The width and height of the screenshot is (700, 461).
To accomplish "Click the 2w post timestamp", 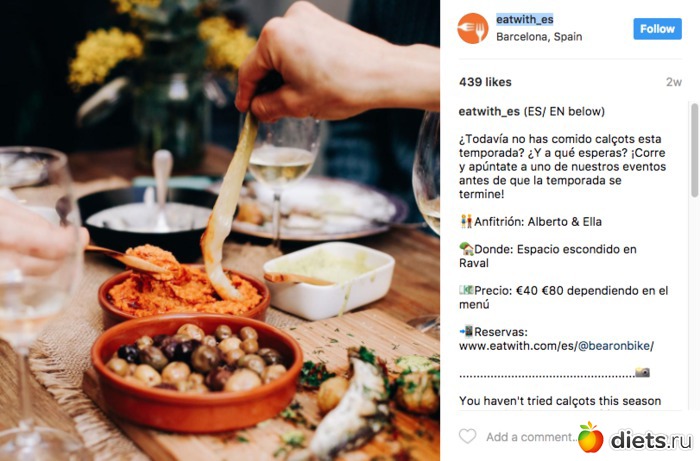I will pyautogui.click(x=674, y=82).
